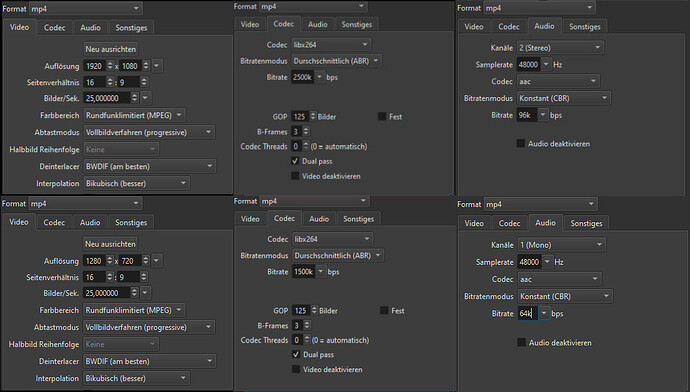Screen dimensions: 690x392
Task: Increase the 720 height stepper value
Action: click(146, 258)
